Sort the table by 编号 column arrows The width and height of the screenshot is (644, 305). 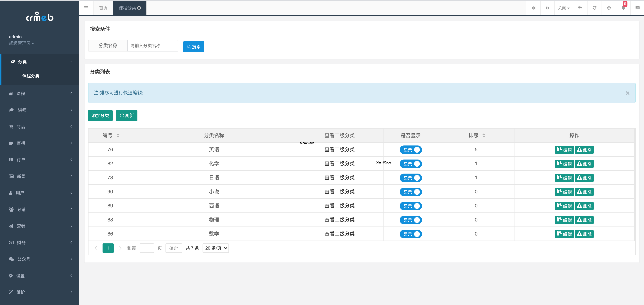pyautogui.click(x=118, y=135)
